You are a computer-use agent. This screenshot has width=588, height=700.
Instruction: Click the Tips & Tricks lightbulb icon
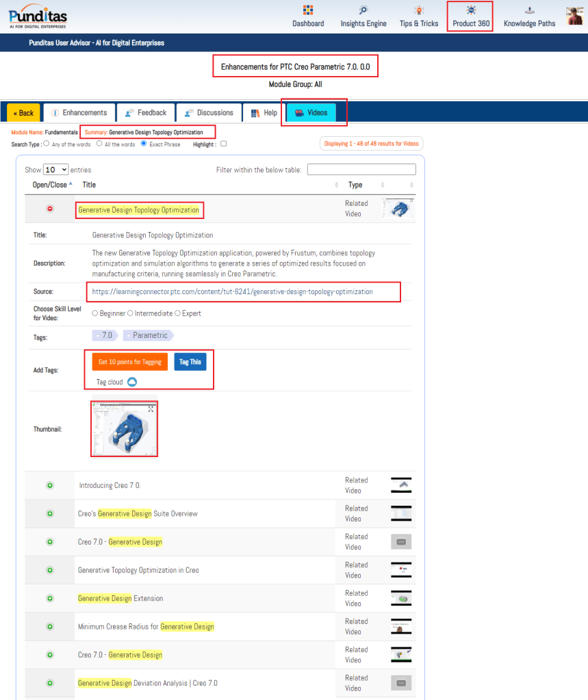click(x=419, y=10)
